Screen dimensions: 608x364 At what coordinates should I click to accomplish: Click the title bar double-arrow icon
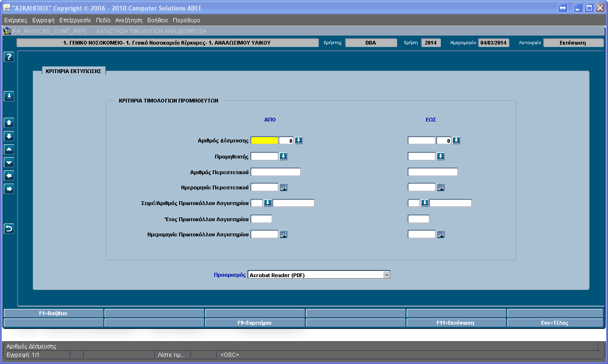(x=563, y=8)
